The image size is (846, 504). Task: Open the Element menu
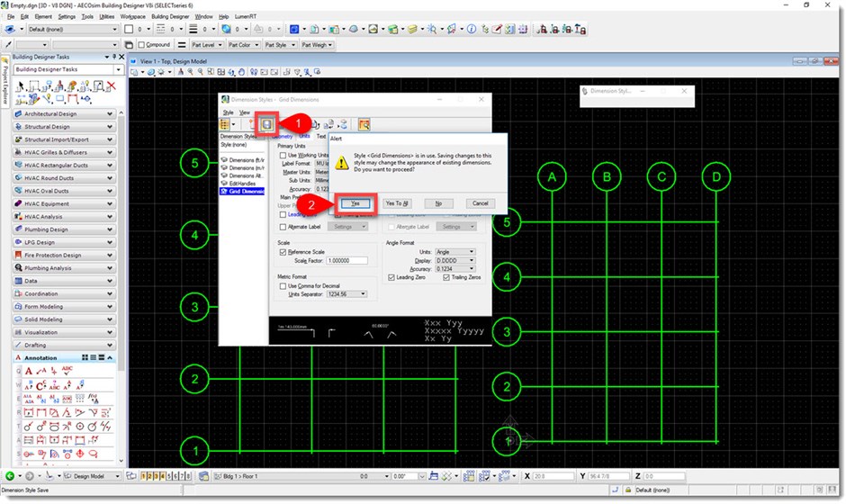(43, 17)
